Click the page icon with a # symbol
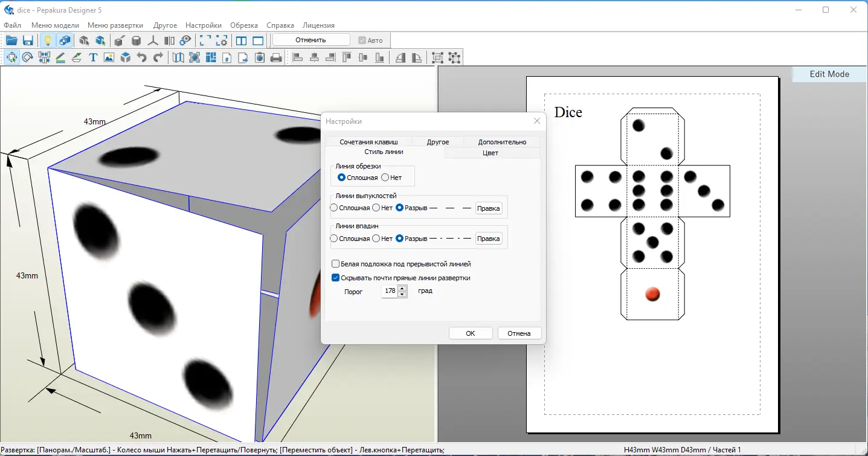The height and width of the screenshot is (456, 868). pos(227,57)
